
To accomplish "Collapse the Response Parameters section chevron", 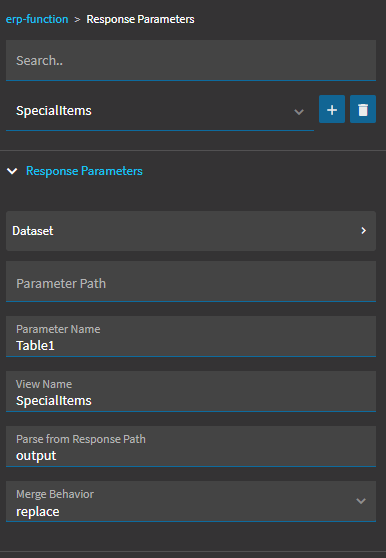I will (x=12, y=171).
